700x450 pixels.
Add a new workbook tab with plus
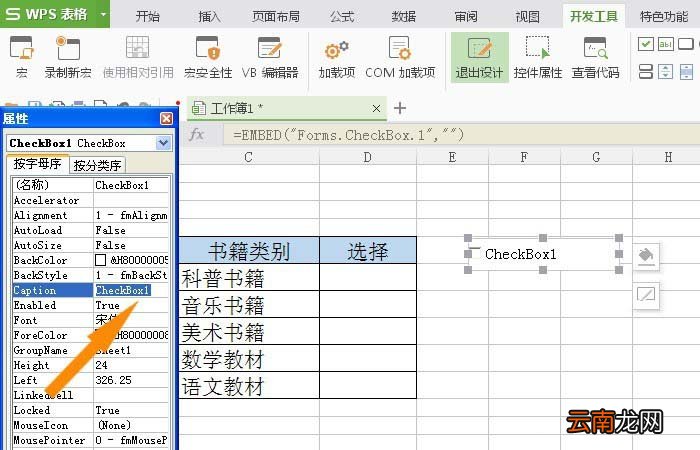pyautogui.click(x=400, y=108)
